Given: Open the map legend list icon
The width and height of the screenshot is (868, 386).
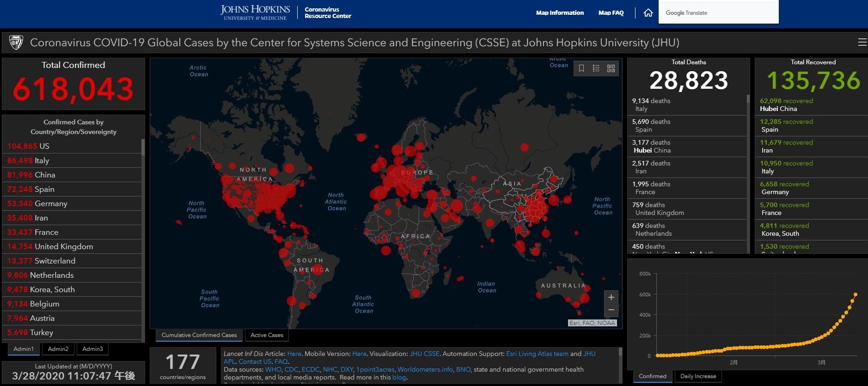Looking at the screenshot, I should 596,68.
